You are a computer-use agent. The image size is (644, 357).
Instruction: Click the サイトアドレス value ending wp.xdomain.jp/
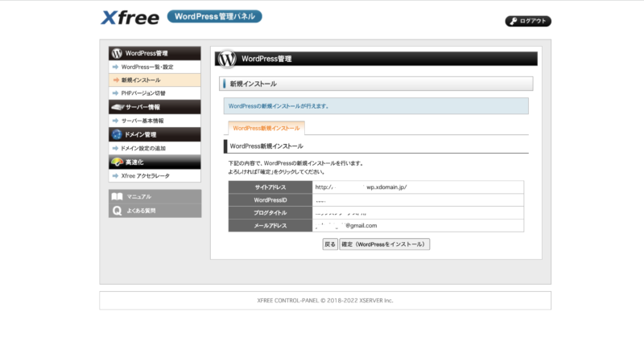coord(361,187)
